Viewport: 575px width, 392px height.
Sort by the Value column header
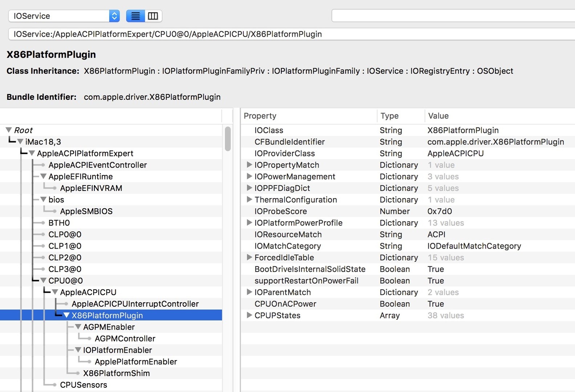[500, 116]
